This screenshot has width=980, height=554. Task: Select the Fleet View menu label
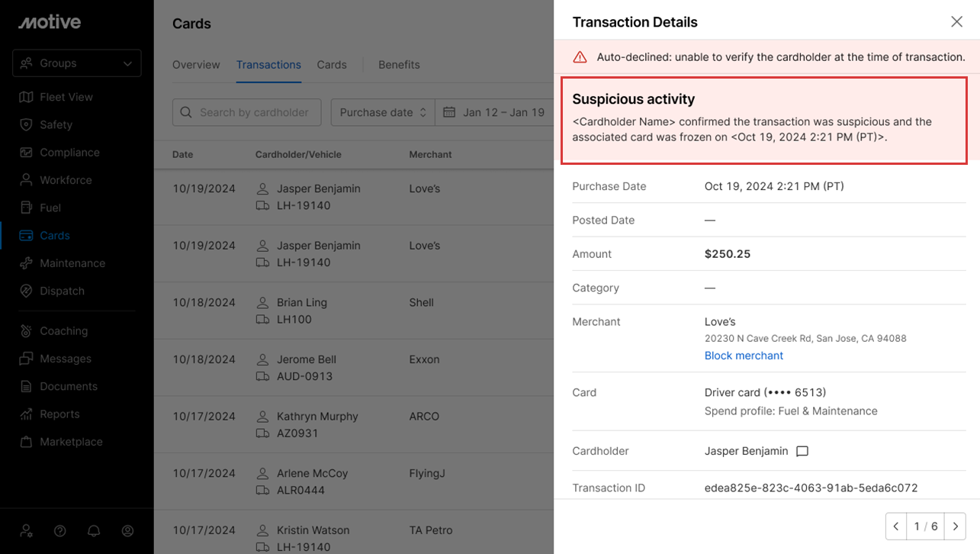[x=66, y=97]
